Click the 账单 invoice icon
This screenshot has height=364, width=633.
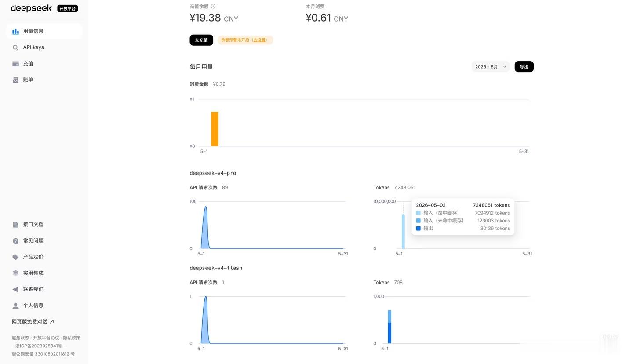[15, 80]
